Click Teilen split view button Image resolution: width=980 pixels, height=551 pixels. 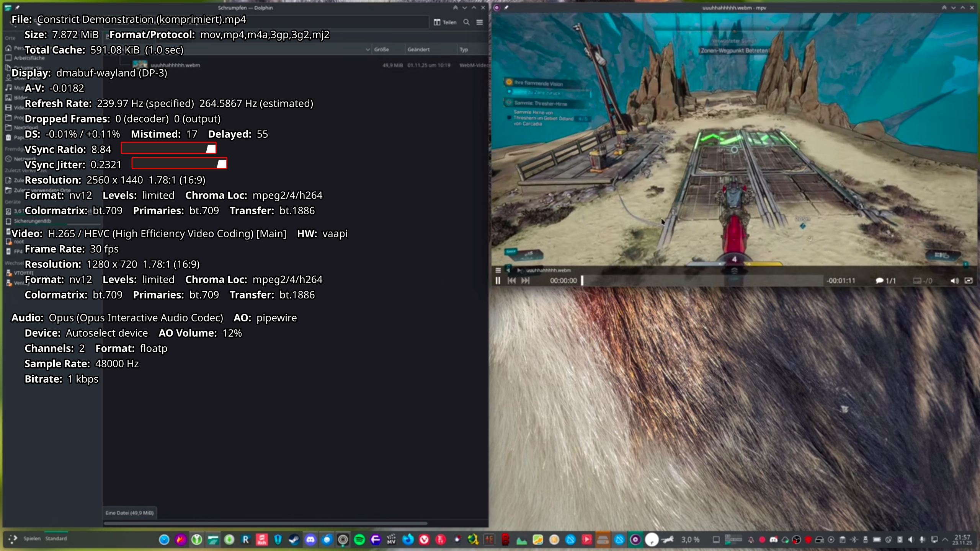[x=445, y=22]
